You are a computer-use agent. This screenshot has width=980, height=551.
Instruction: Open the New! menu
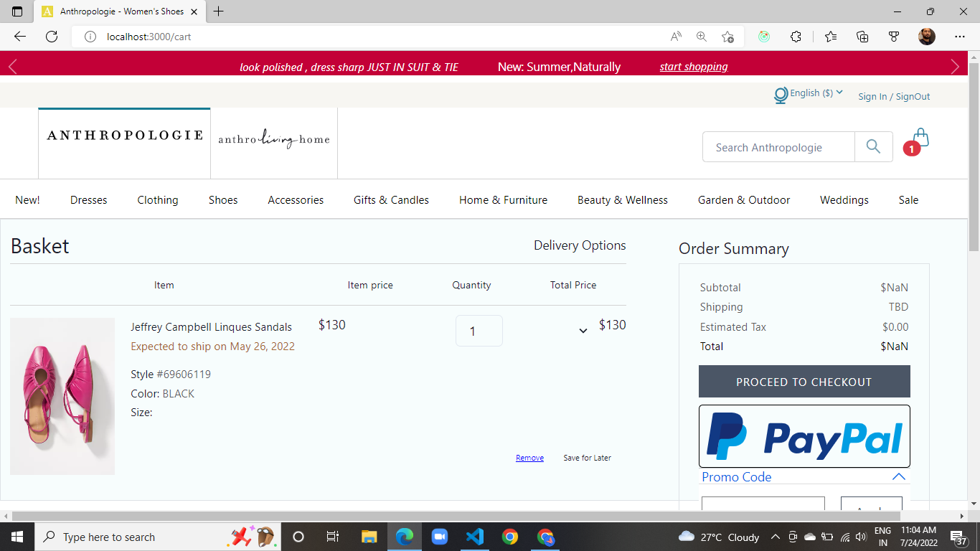pos(27,200)
